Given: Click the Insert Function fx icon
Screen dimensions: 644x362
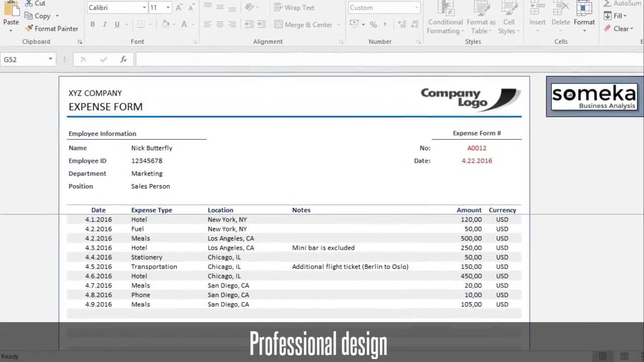Looking at the screenshot, I should (x=123, y=59).
